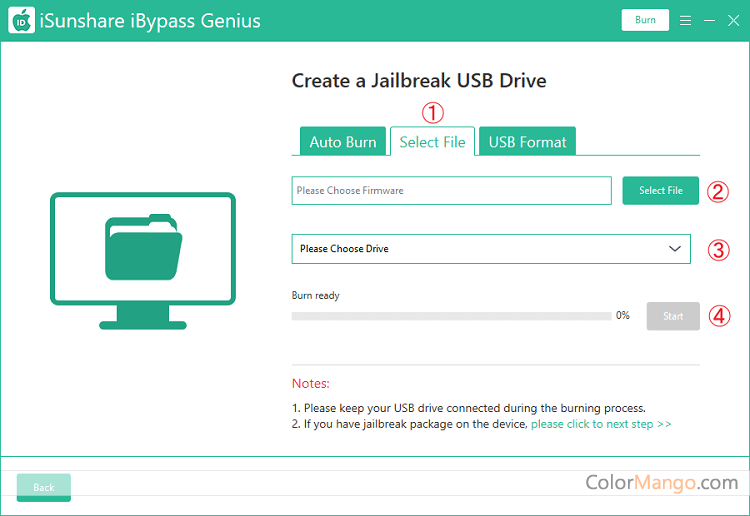Viewport: 750px width, 516px height.
Task: Click the folder-on-monitor illustration
Action: [x=143, y=260]
